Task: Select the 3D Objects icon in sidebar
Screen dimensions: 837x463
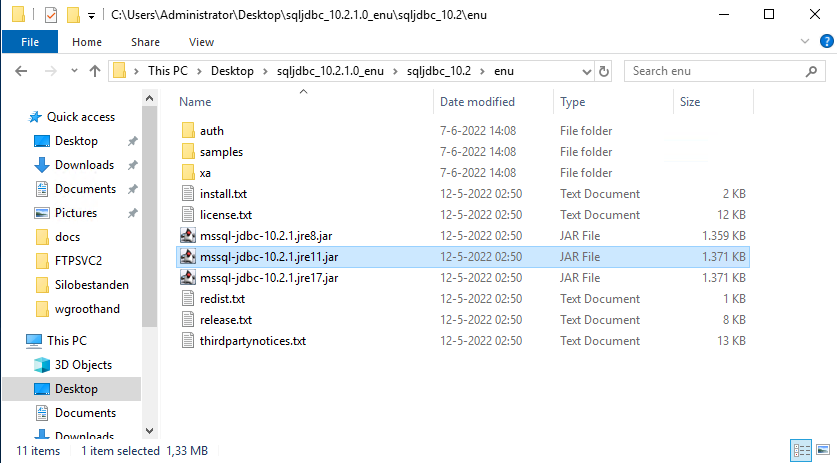Action: pos(41,365)
